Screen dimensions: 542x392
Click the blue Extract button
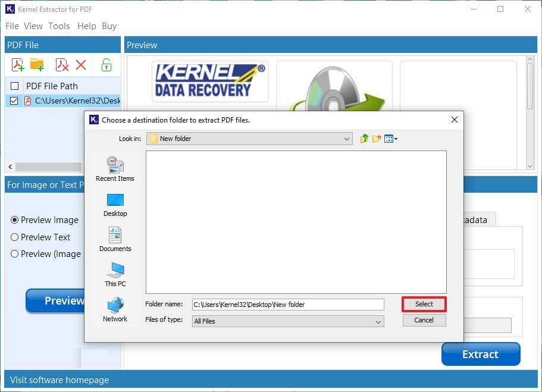481,354
